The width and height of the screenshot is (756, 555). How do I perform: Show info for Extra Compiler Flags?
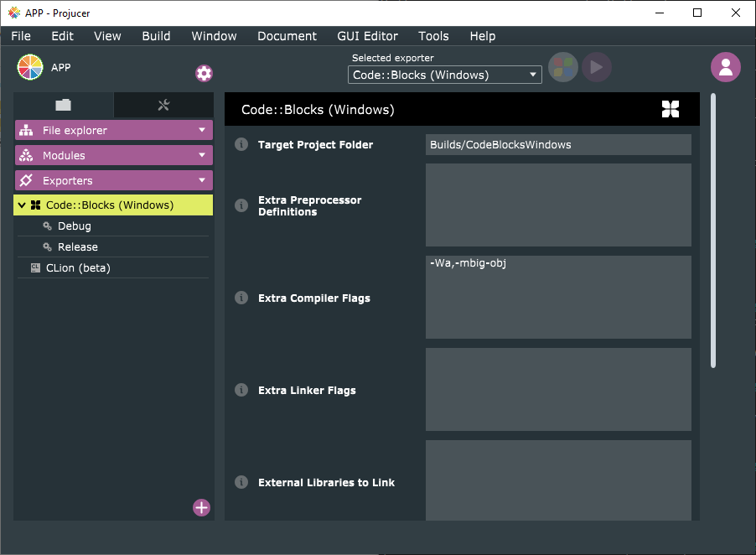(241, 298)
